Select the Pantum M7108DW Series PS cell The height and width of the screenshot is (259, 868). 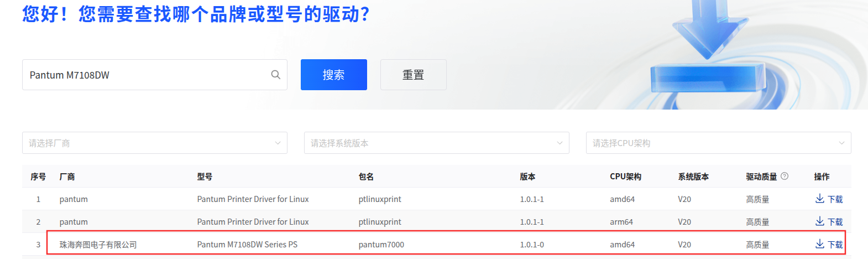click(x=247, y=244)
